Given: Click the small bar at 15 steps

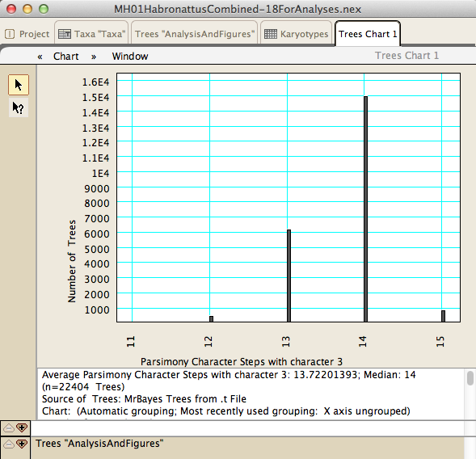Looking at the screenshot, I should 443,316.
